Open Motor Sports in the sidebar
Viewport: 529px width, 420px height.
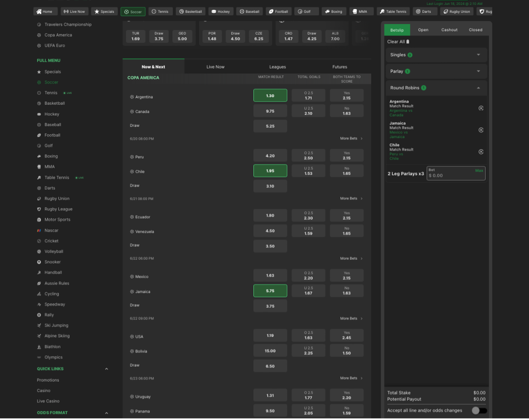coord(57,220)
